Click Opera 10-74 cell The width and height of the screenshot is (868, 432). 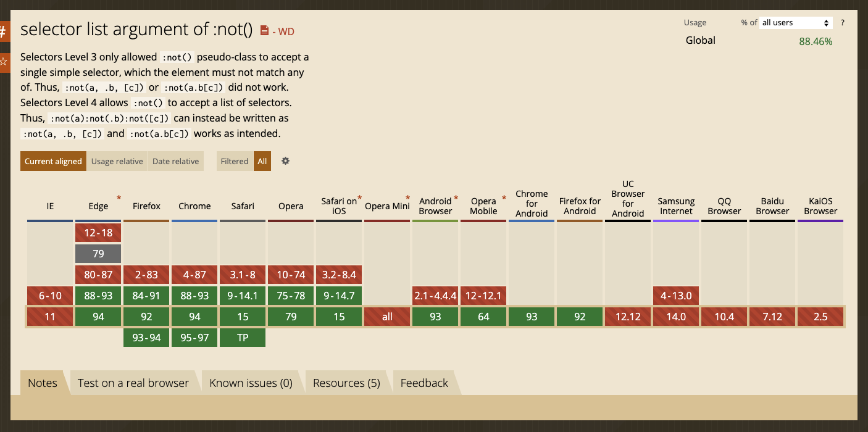coord(291,275)
